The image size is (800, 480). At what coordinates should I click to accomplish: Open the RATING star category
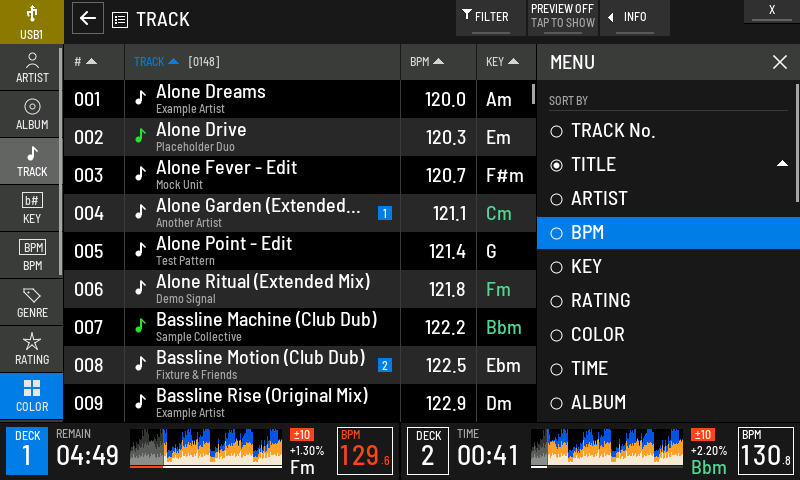[32, 349]
